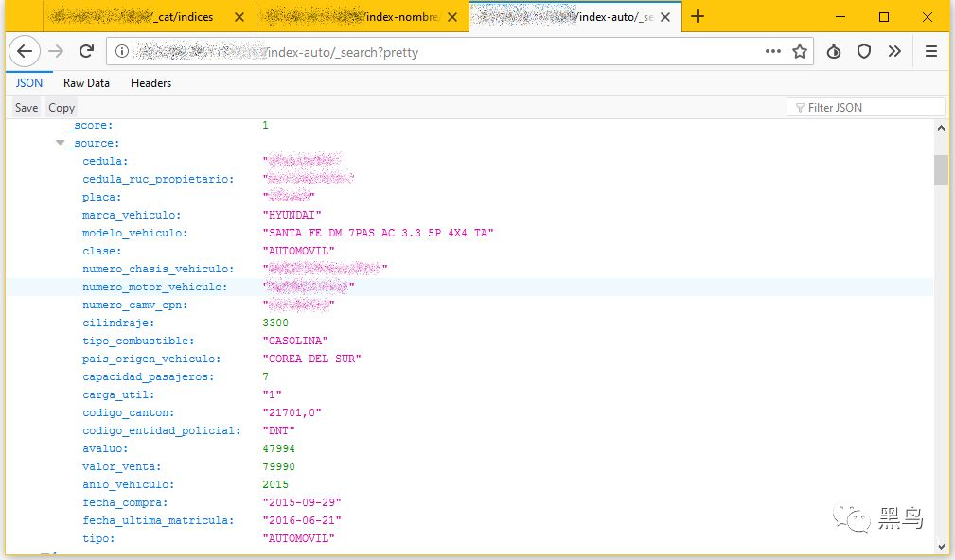Click the 3300 cilindraje value
The width and height of the screenshot is (955, 560).
pos(275,323)
